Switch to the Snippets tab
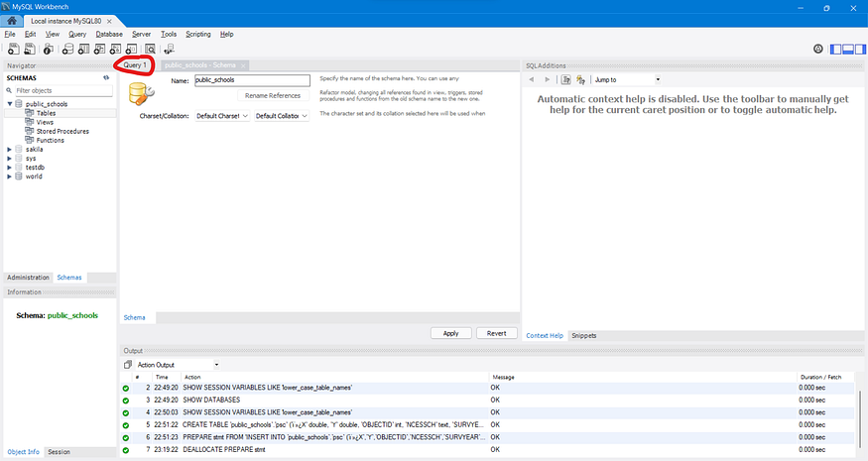This screenshot has width=868, height=461. coord(584,335)
